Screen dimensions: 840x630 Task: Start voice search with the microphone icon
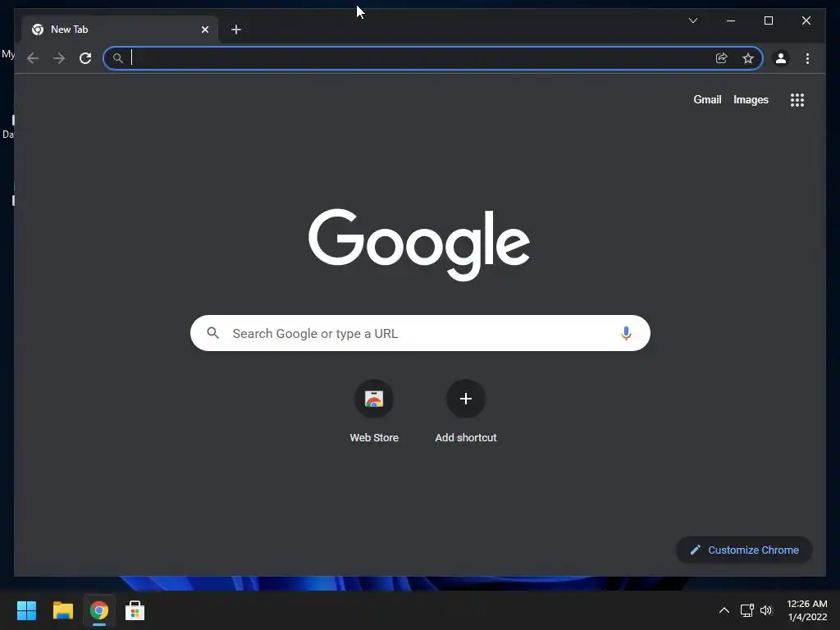[626, 333]
